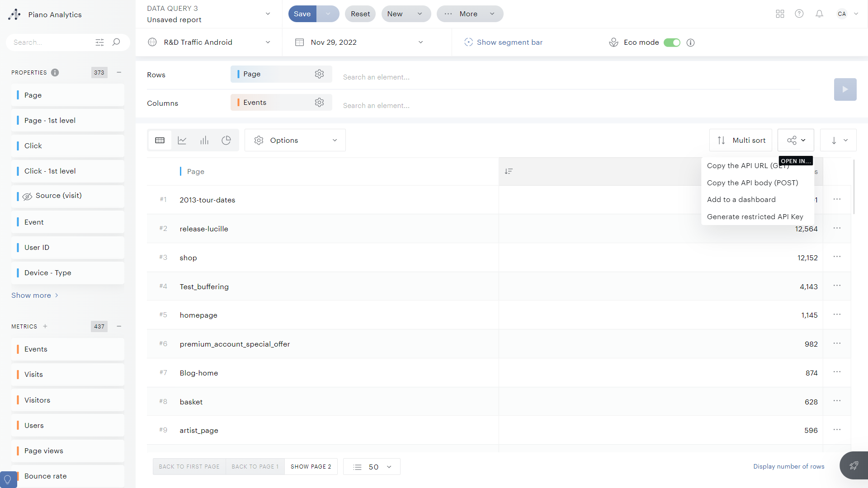Select the line chart view icon
Viewport: 868px width, 488px height.
[183, 140]
